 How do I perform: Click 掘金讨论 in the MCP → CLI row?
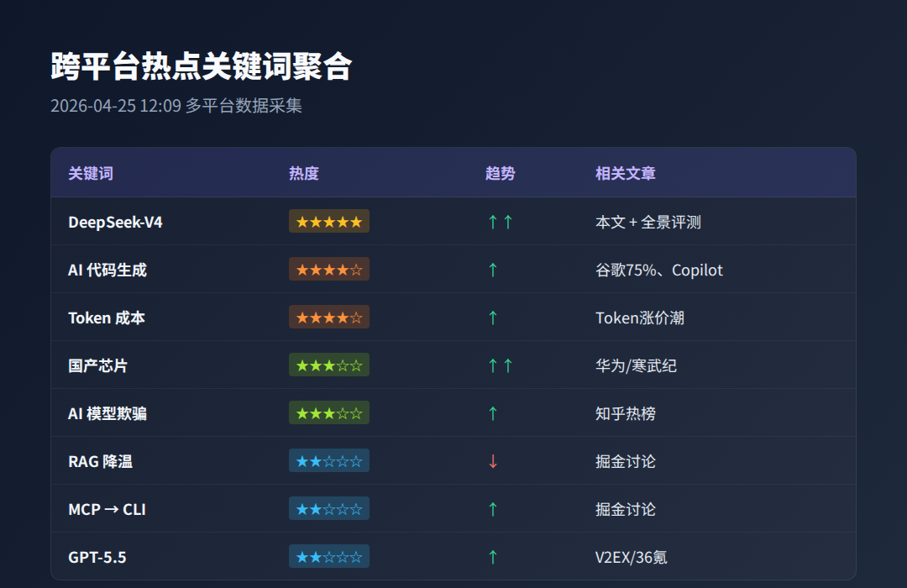[626, 510]
